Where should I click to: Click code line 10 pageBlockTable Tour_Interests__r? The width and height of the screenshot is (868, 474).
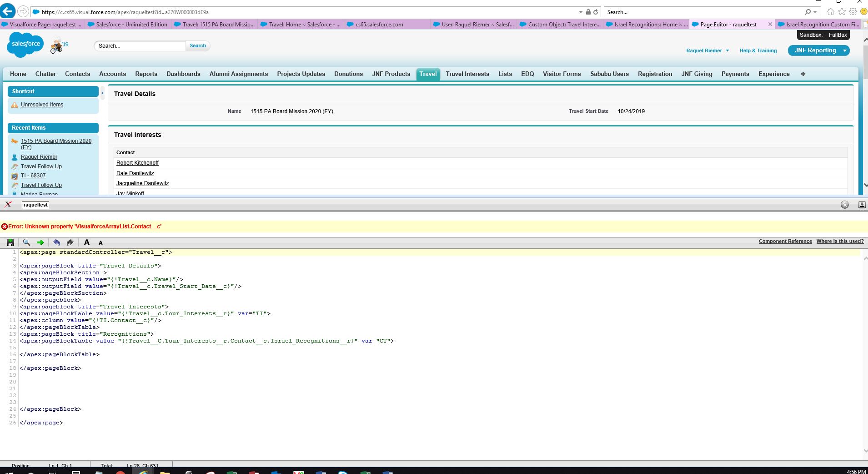click(x=145, y=313)
